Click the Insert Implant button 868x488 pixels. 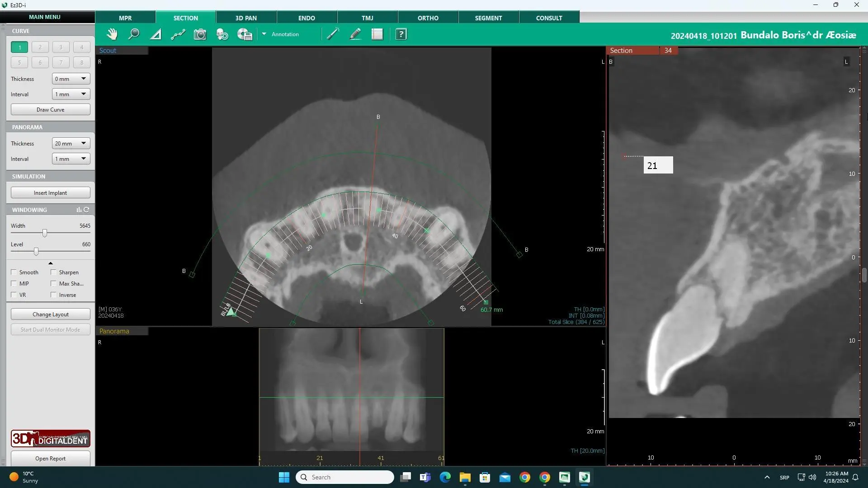pyautogui.click(x=51, y=192)
